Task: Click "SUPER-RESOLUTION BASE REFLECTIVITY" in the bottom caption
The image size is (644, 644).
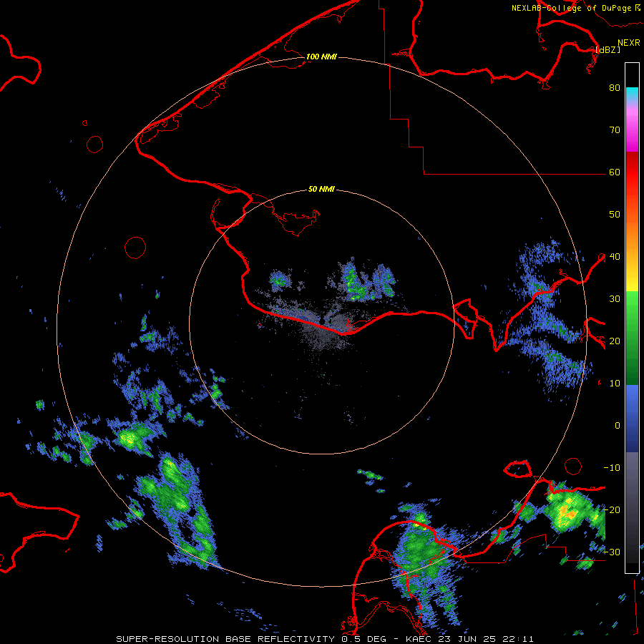Action: pos(225,639)
